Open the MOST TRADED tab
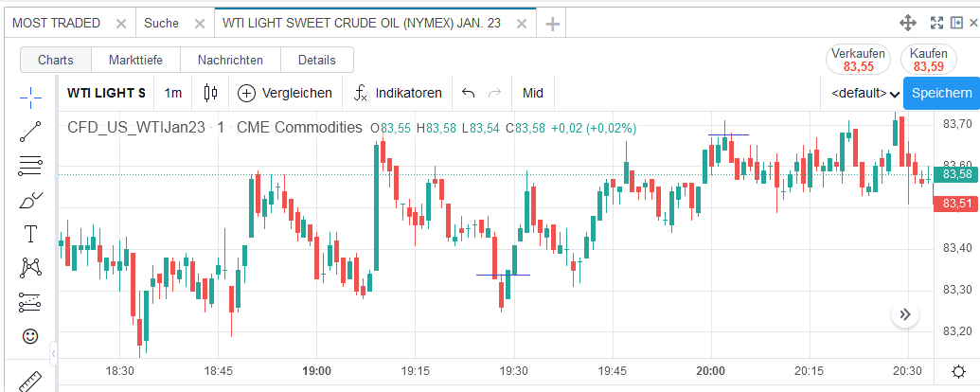The image size is (980, 392). (57, 24)
